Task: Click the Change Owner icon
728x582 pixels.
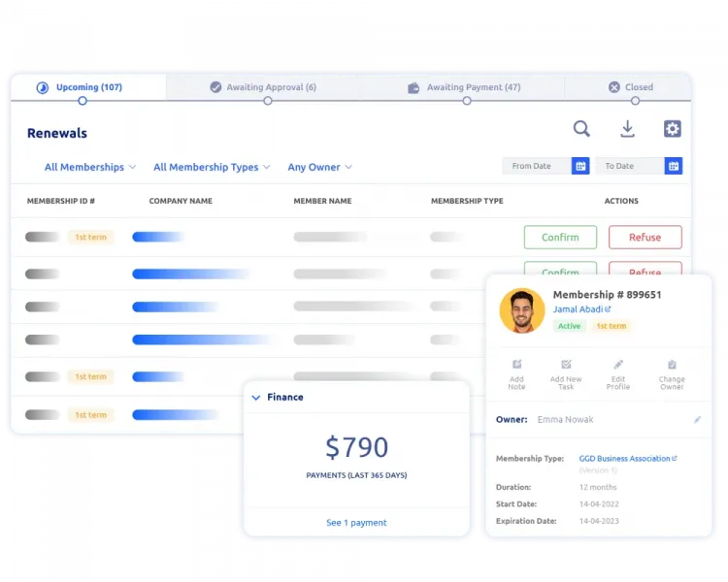Action: pyautogui.click(x=672, y=365)
